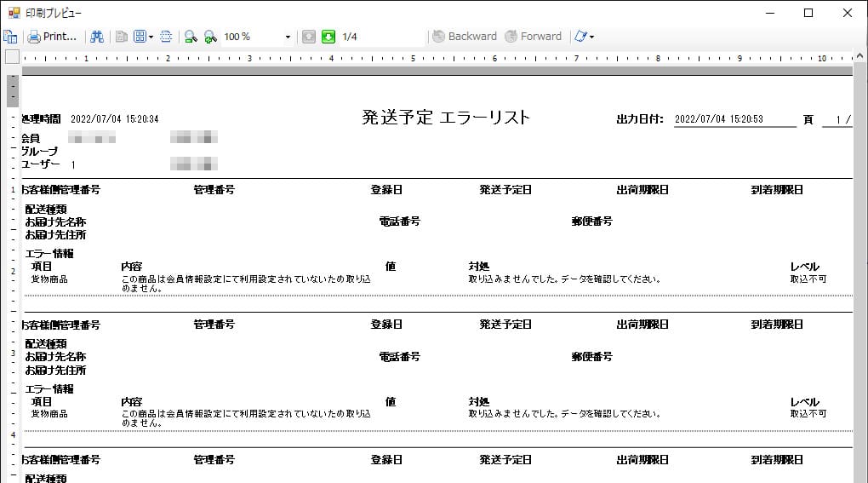
Task: Click the zoom out magnifier
Action: click(x=191, y=37)
